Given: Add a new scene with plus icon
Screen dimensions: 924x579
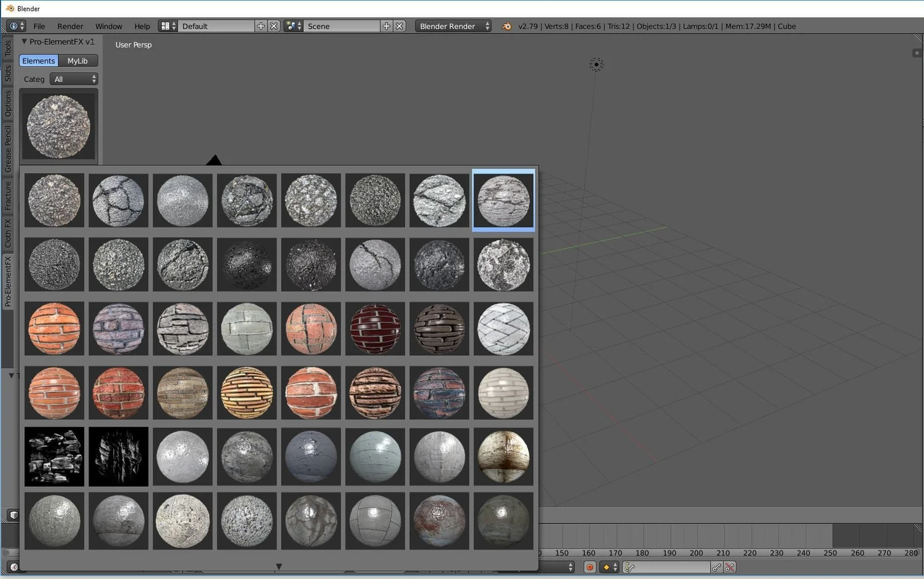Looking at the screenshot, I should pyautogui.click(x=386, y=26).
